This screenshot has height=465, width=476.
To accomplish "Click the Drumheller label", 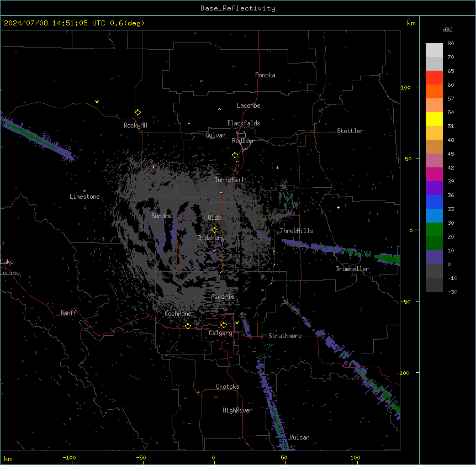I will point(352,269).
